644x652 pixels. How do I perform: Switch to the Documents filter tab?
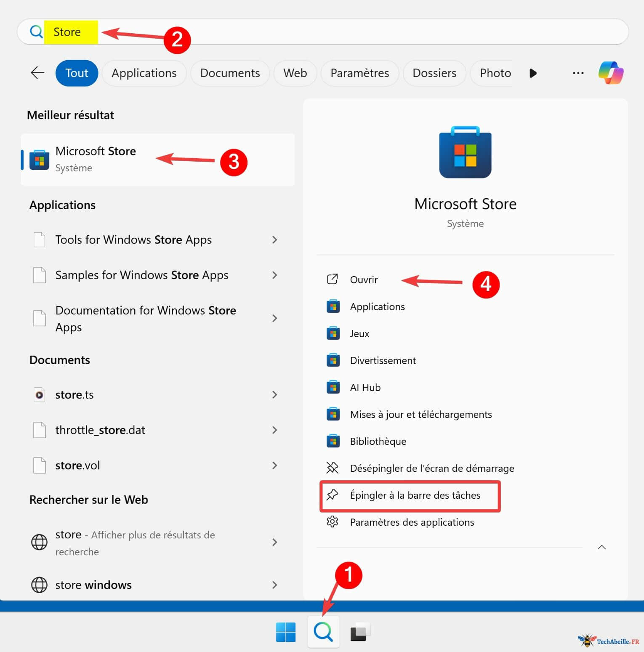pyautogui.click(x=230, y=73)
